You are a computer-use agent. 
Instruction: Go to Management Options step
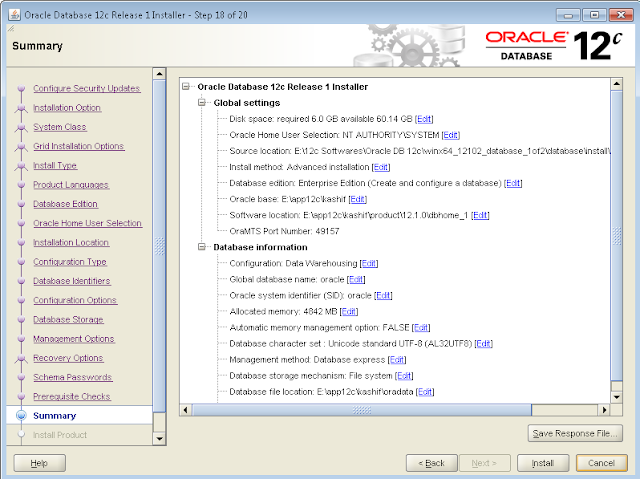coord(73,339)
